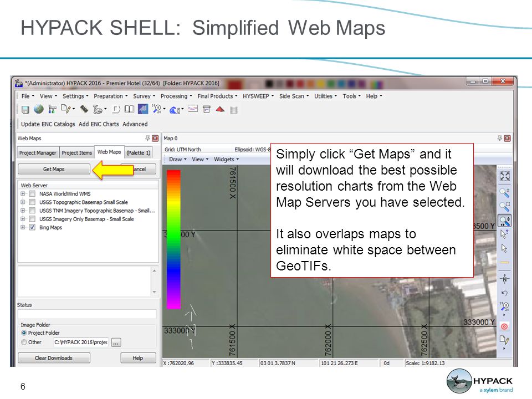
Task: Open the map window View dropdown
Action: tap(200, 159)
